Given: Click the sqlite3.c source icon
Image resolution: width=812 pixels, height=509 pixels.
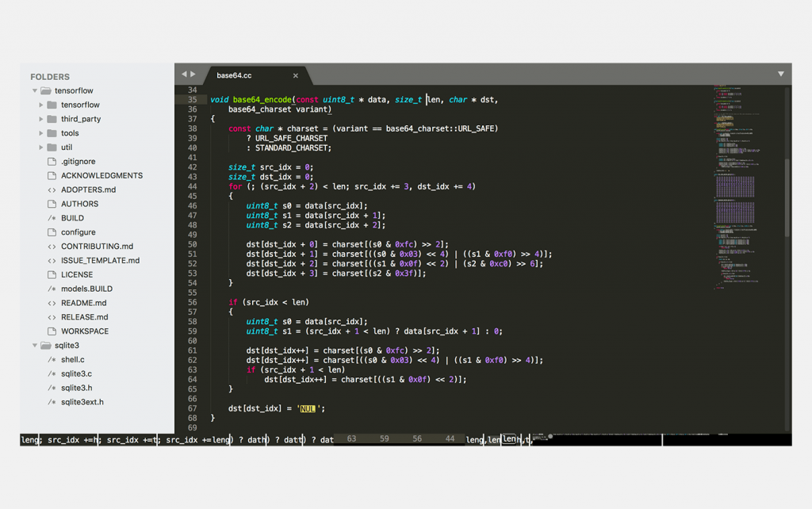Looking at the screenshot, I should [52, 374].
